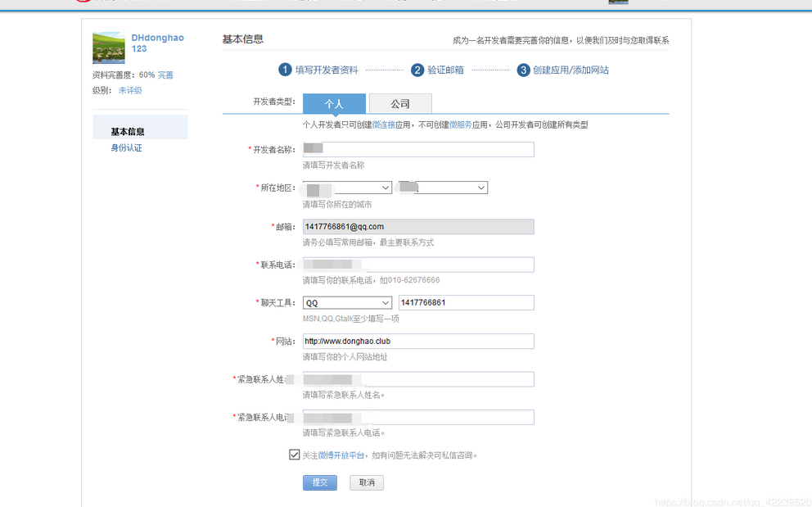This screenshot has width=812, height=507.
Task: Submit the form with 提交 button
Action: (320, 482)
